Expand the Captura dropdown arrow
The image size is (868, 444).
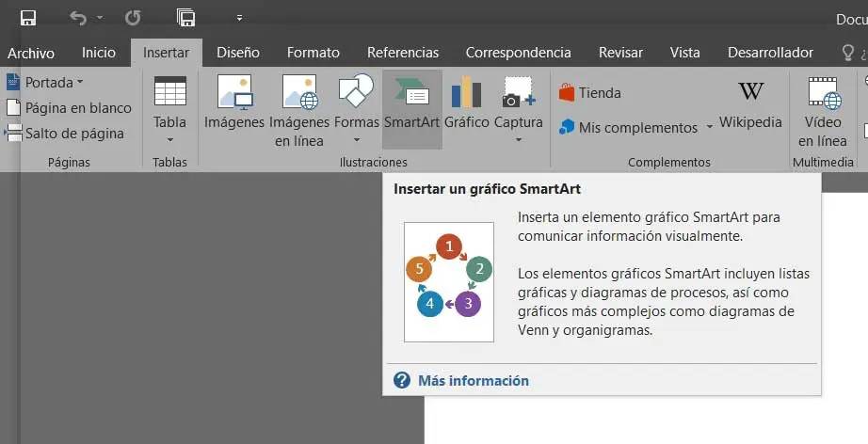click(518, 140)
